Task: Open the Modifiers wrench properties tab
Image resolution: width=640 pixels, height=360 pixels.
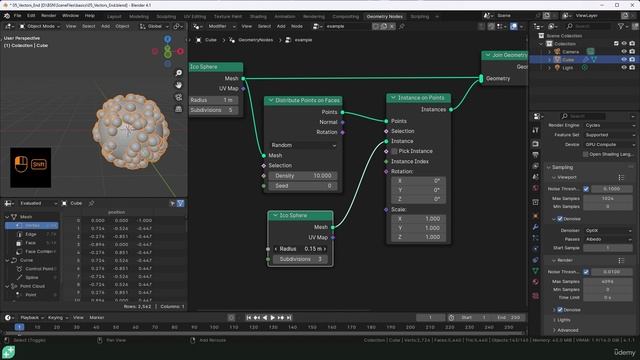Action: [536, 227]
